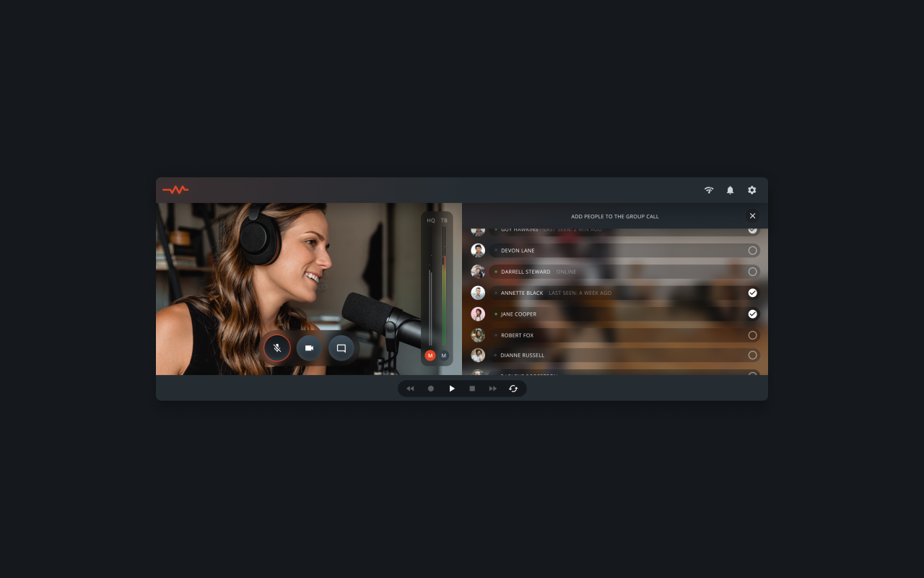Select Robert Fox's radio circle
The height and width of the screenshot is (578, 924).
point(752,335)
